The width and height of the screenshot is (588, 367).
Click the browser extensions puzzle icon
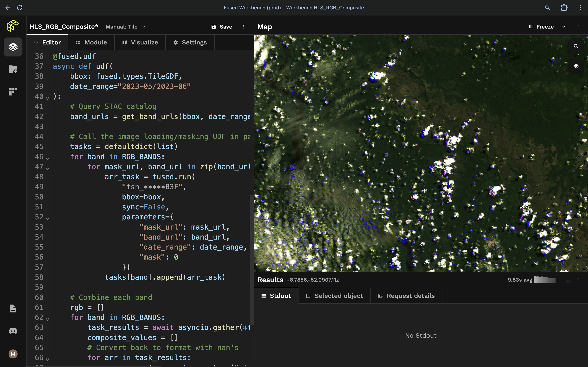[564, 8]
